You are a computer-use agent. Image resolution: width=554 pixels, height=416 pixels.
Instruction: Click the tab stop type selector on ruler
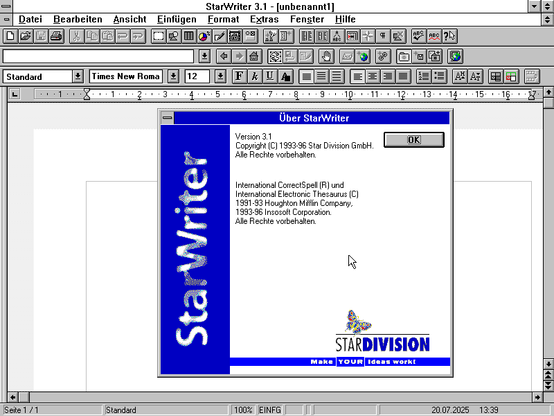(14, 94)
